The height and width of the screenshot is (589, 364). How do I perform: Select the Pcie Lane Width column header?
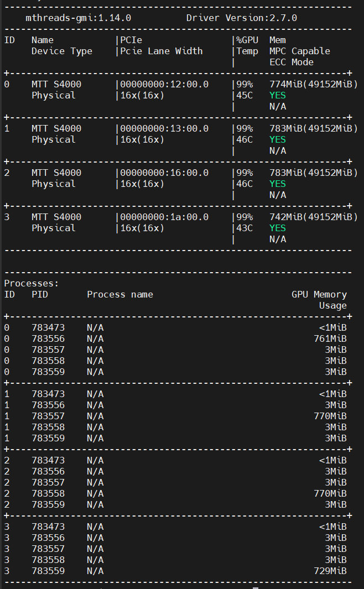[x=161, y=51]
